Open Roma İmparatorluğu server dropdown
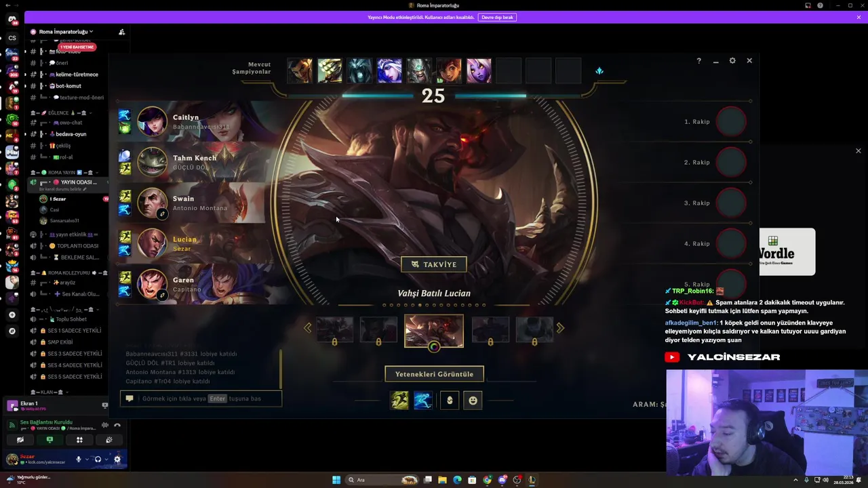 point(66,32)
